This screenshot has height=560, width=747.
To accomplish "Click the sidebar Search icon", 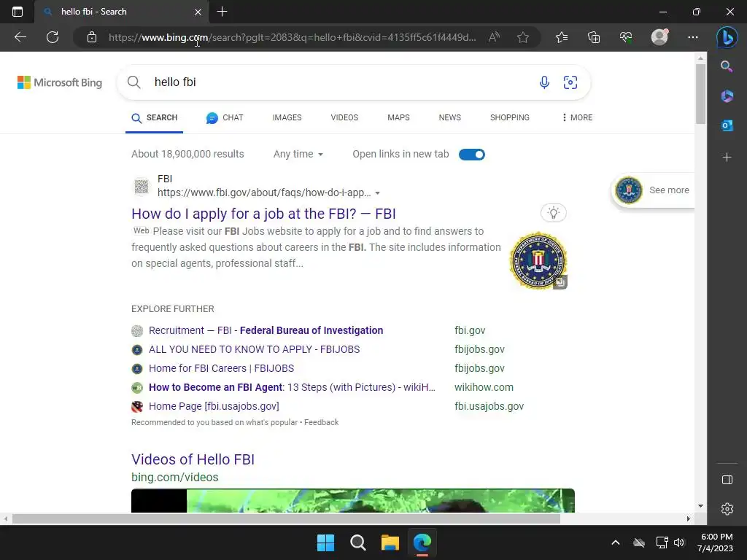I will pos(727,66).
